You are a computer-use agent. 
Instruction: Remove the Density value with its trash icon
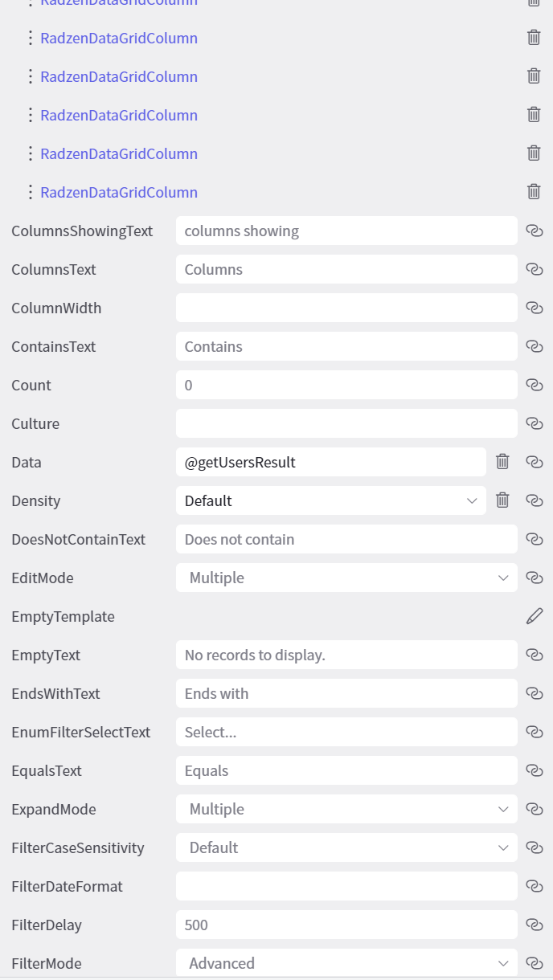click(502, 500)
